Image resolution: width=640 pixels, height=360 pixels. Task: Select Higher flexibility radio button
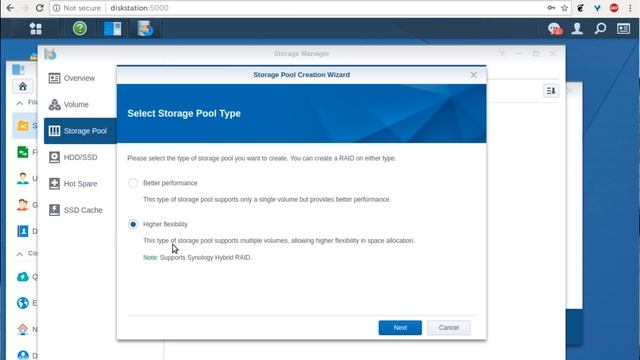(133, 224)
